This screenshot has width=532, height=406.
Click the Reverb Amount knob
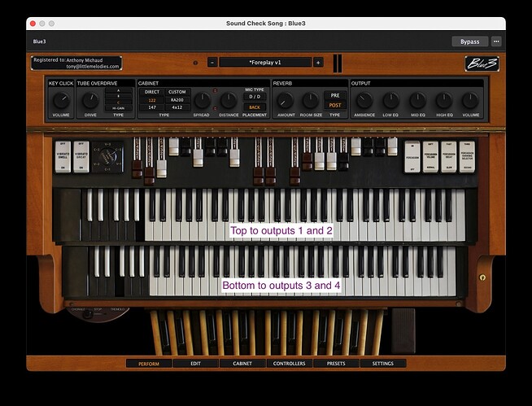click(x=286, y=100)
